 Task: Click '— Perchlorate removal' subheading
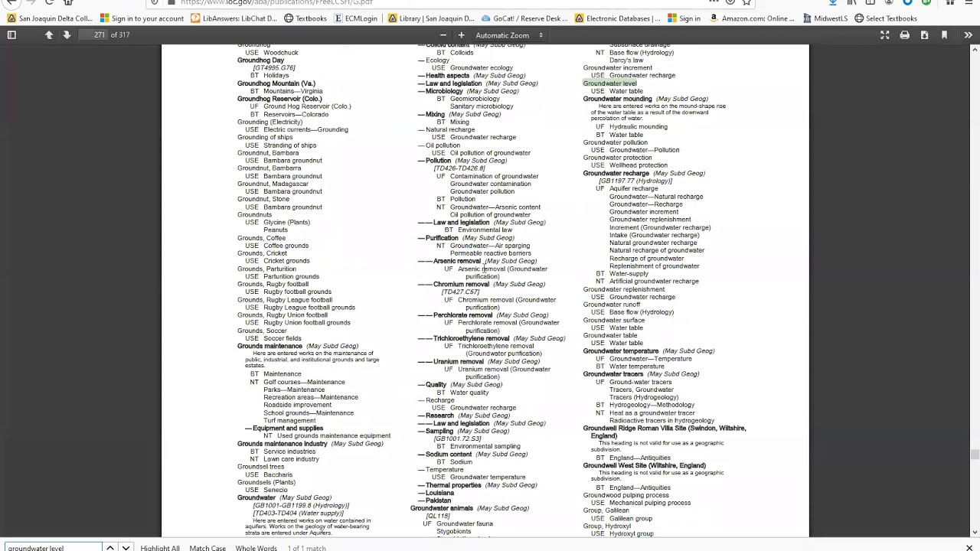[x=455, y=315]
